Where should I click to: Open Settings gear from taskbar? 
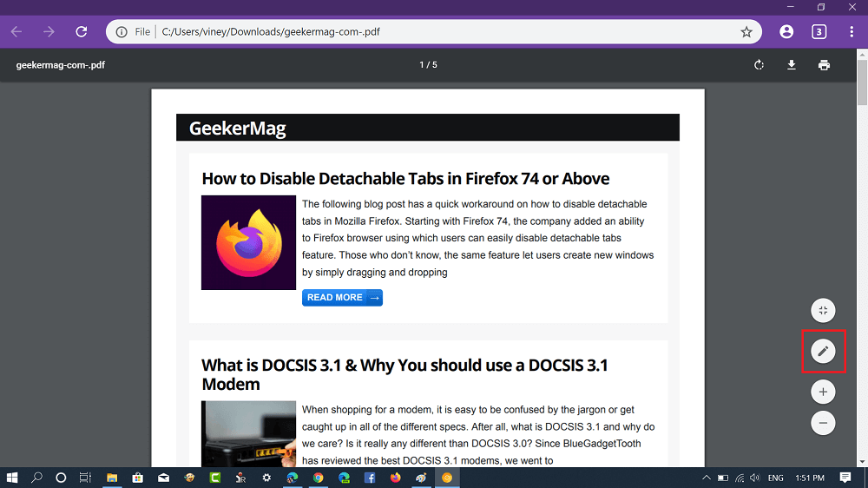[x=266, y=478]
